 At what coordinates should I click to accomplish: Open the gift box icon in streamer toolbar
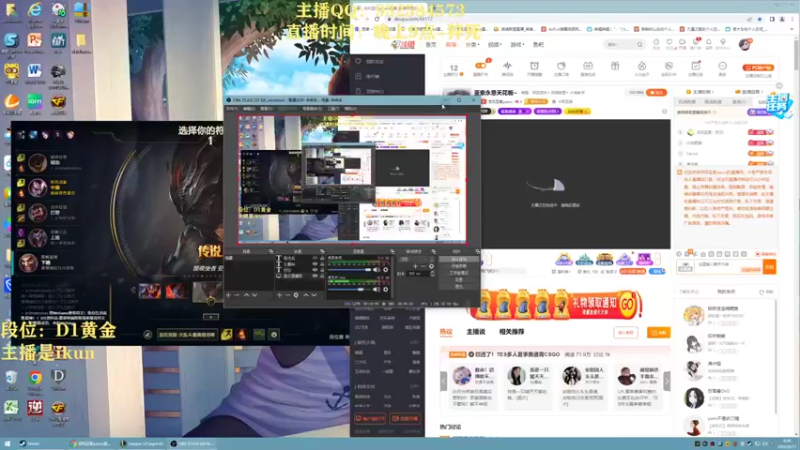click(615, 66)
